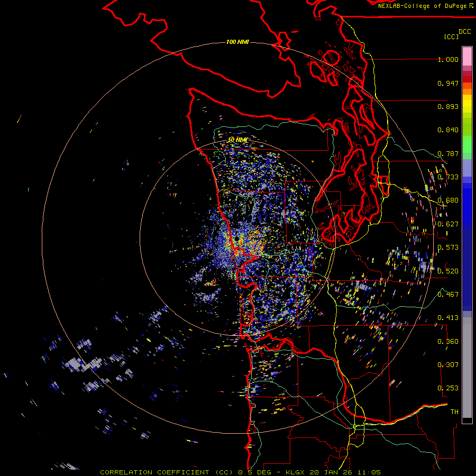Click the 1.000 legend value

click(448, 59)
